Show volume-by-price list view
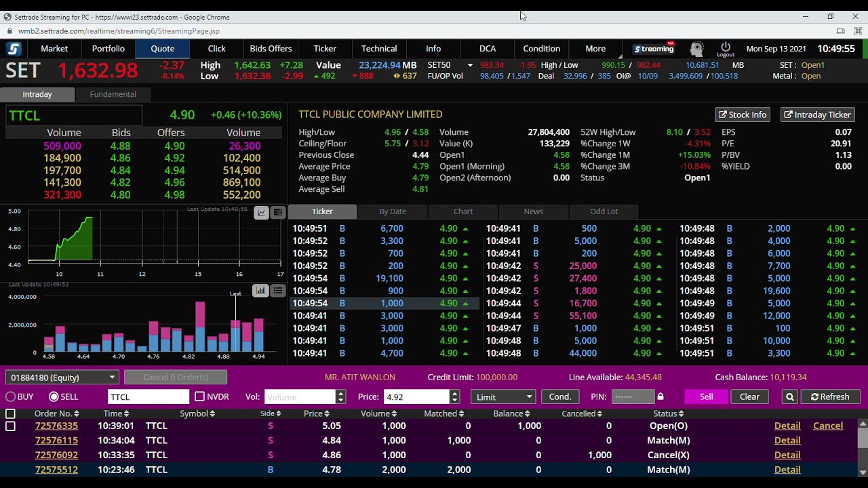868x488 pixels. (278, 291)
